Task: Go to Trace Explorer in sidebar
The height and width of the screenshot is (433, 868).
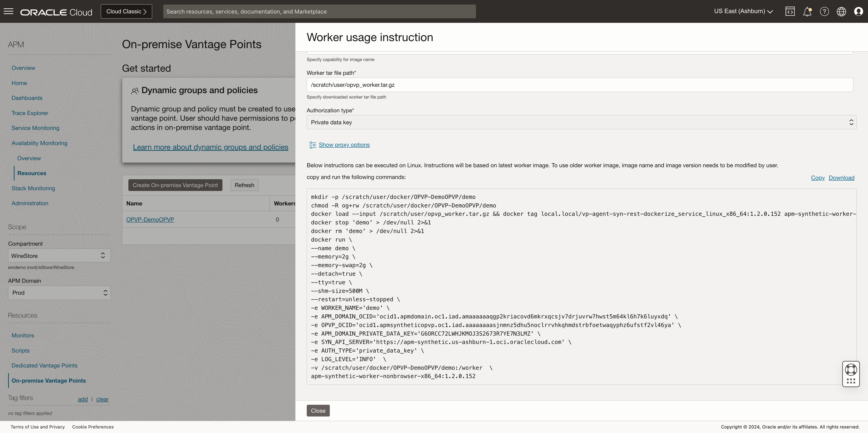Action: tap(30, 113)
